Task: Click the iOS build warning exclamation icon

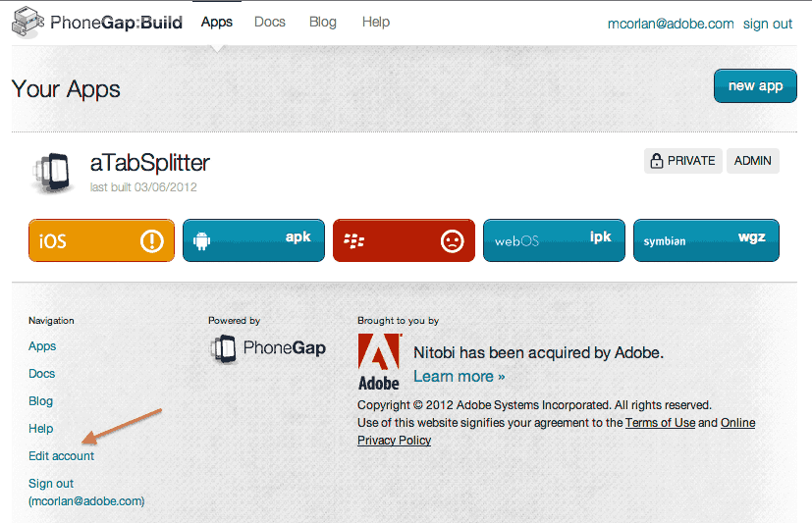Action: click(x=152, y=241)
